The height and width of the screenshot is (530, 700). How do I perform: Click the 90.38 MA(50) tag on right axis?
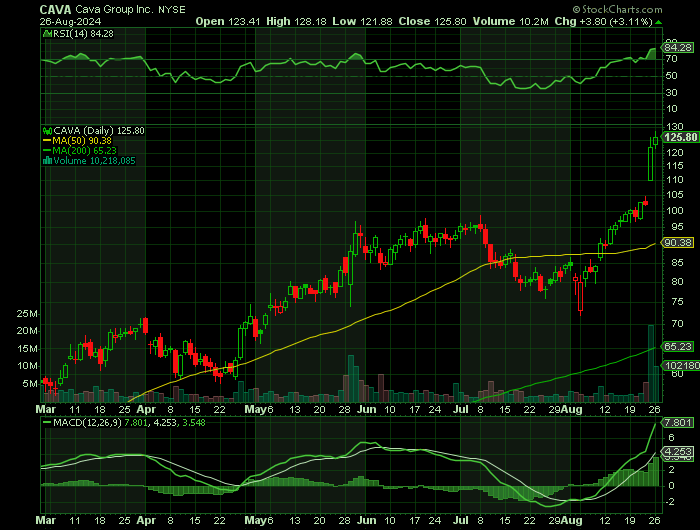tap(678, 242)
